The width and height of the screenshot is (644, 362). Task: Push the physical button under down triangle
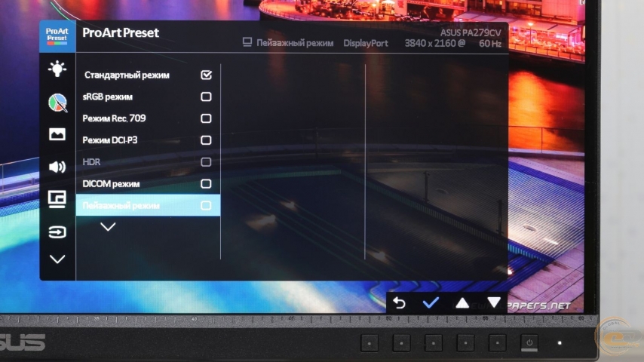point(498,342)
